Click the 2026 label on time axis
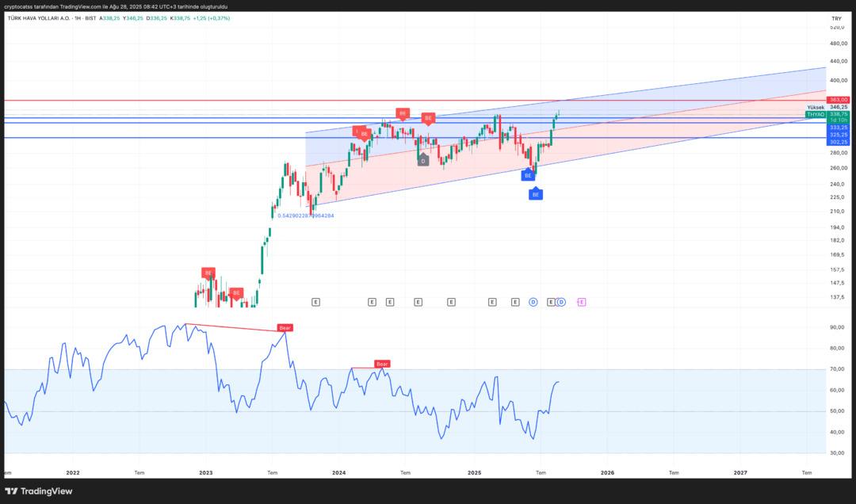856x504 pixels. (607, 473)
